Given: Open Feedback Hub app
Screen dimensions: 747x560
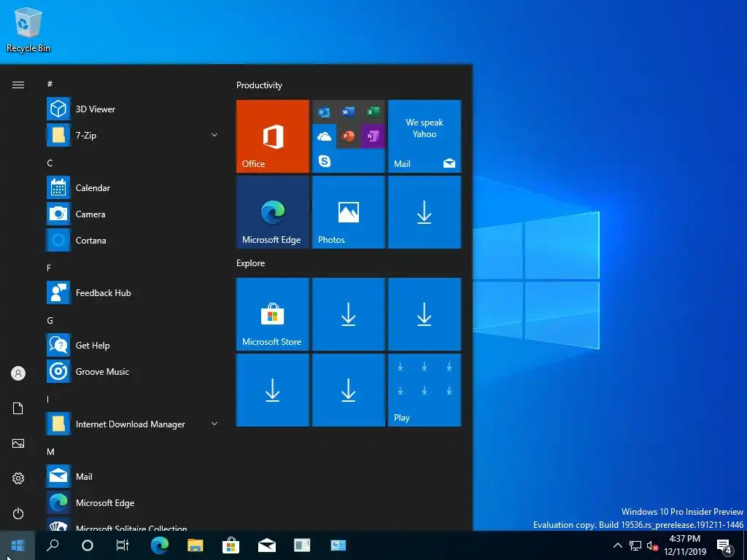Looking at the screenshot, I should tap(133, 293).
